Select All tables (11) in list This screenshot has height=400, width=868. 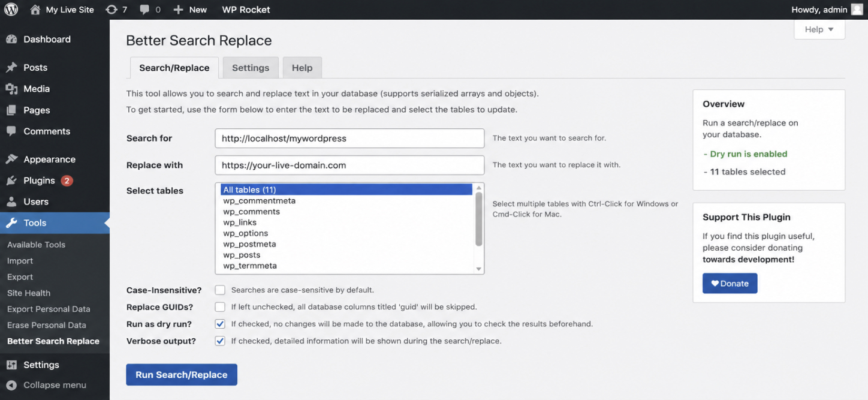point(346,190)
